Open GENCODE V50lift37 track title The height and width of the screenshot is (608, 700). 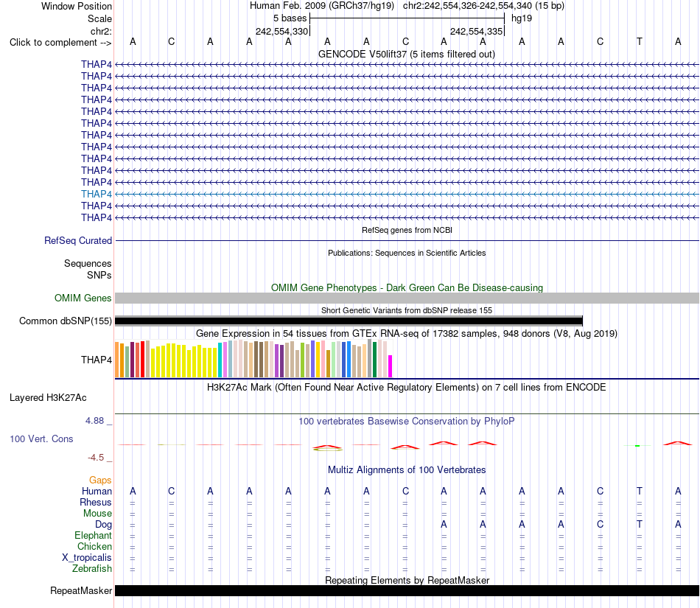(407, 55)
